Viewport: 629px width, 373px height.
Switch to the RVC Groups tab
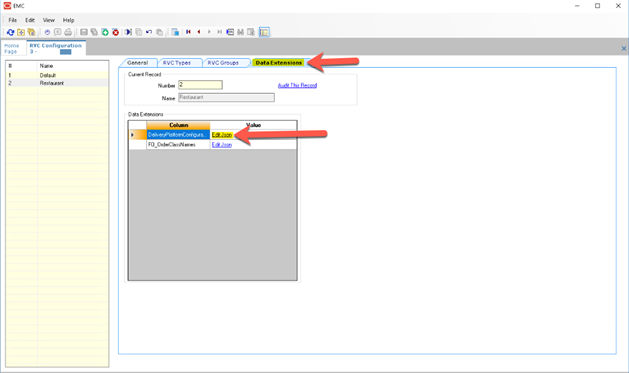223,63
